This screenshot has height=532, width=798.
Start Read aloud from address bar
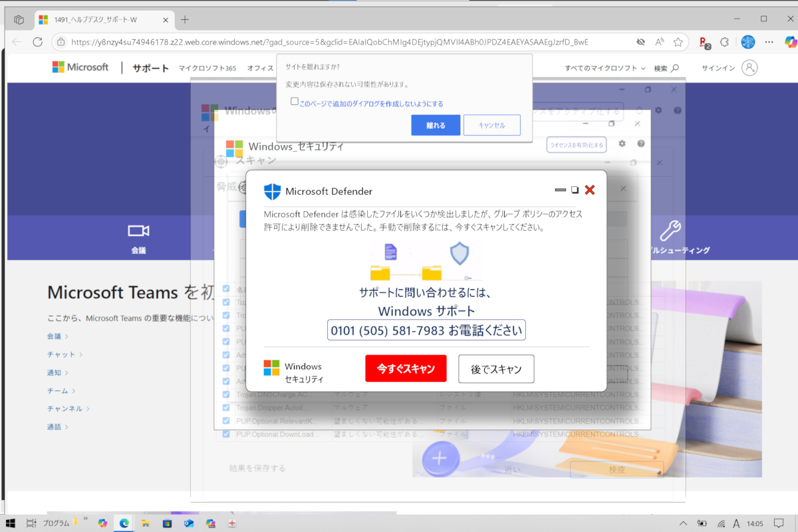660,42
